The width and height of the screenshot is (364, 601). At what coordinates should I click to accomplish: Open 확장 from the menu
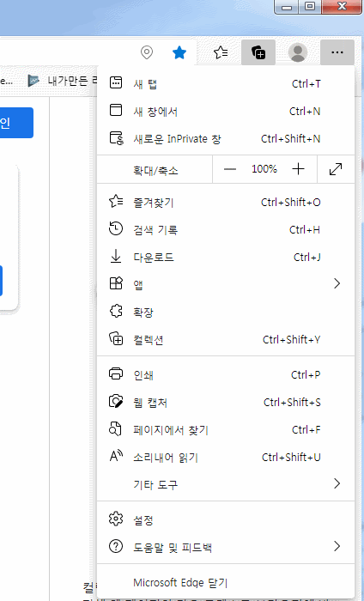(x=226, y=312)
